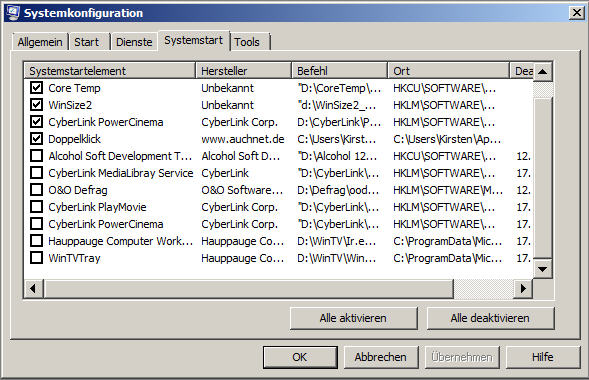The image size is (589, 380).
Task: Click the list's scroll down arrow
Action: pyautogui.click(x=542, y=269)
